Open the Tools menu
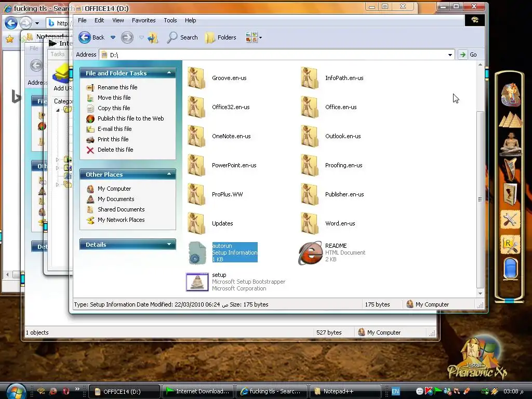Image resolution: width=532 pixels, height=399 pixels. (x=170, y=20)
